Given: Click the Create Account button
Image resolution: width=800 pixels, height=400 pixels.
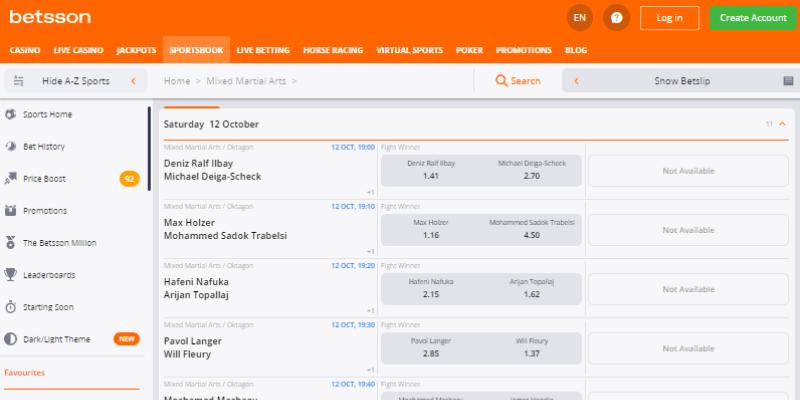Looking at the screenshot, I should (x=753, y=18).
